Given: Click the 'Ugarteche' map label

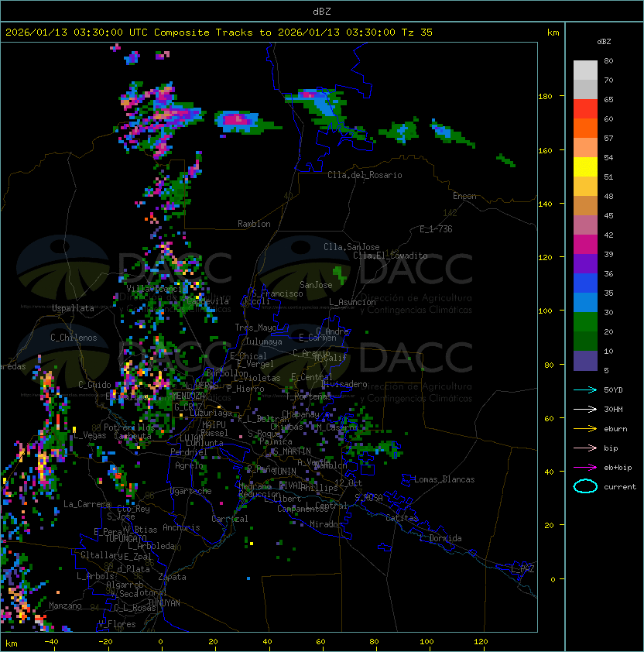Looking at the screenshot, I should (x=191, y=491).
